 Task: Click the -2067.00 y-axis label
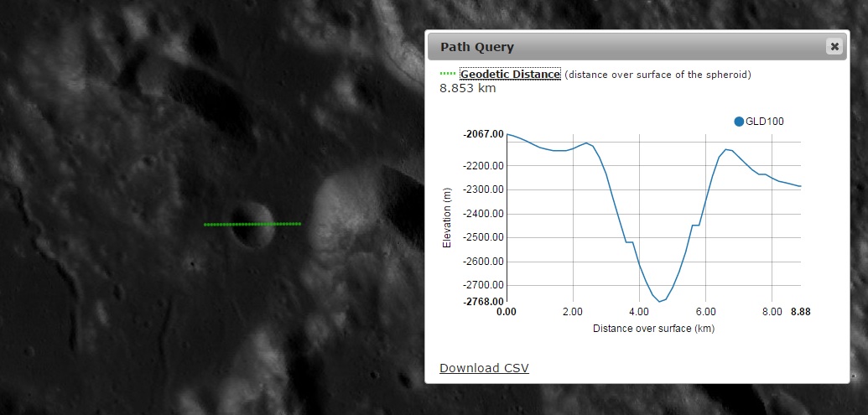tap(483, 134)
